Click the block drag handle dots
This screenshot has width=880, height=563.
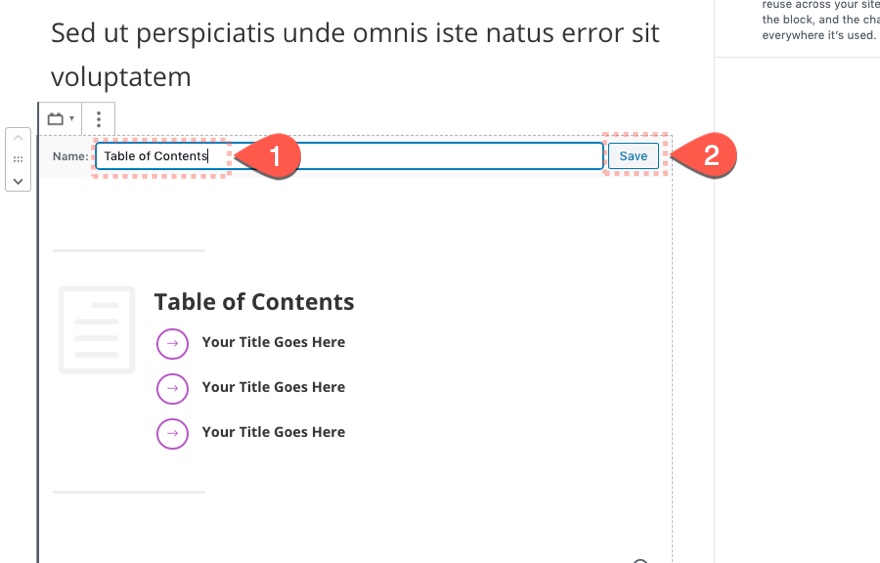tap(18, 159)
